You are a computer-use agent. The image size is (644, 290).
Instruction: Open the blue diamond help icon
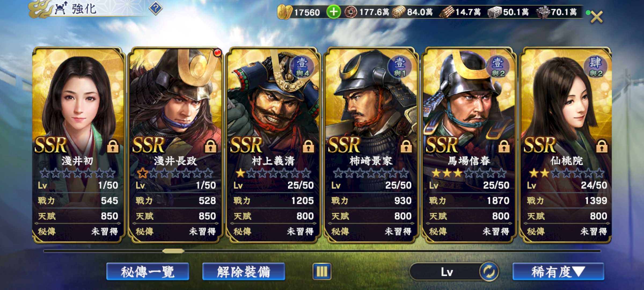point(156,9)
